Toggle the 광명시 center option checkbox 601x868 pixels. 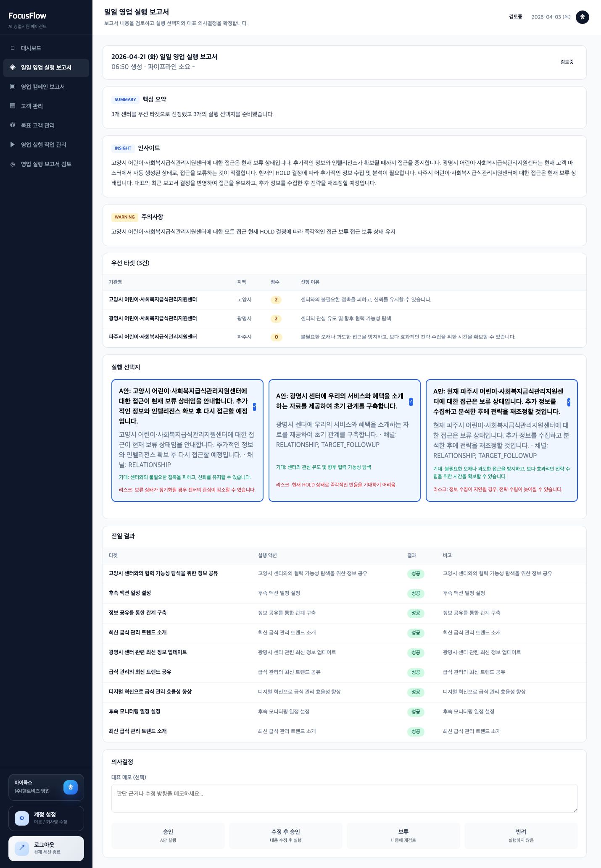pyautogui.click(x=411, y=401)
